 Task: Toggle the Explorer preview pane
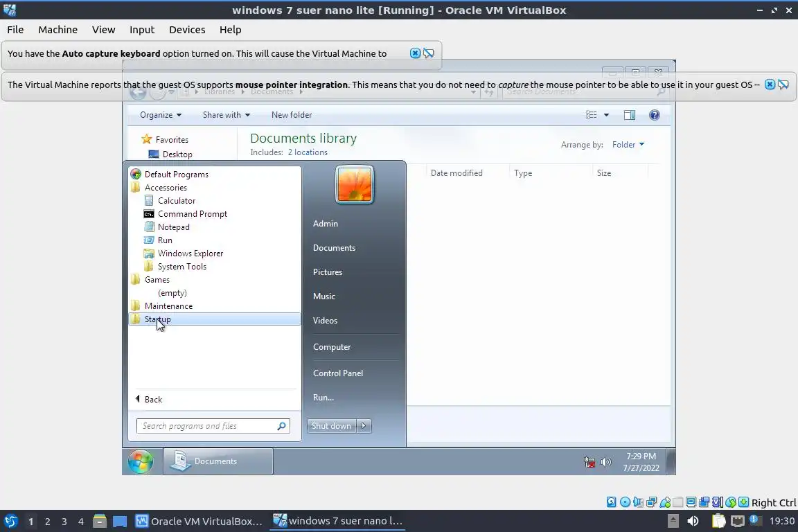click(x=630, y=115)
